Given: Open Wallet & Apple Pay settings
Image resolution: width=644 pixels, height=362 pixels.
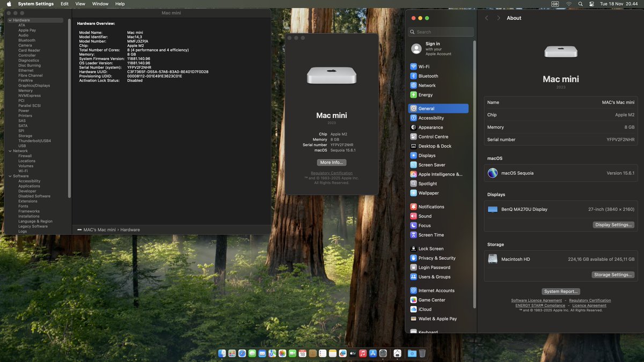Looking at the screenshot, I should pyautogui.click(x=438, y=319).
